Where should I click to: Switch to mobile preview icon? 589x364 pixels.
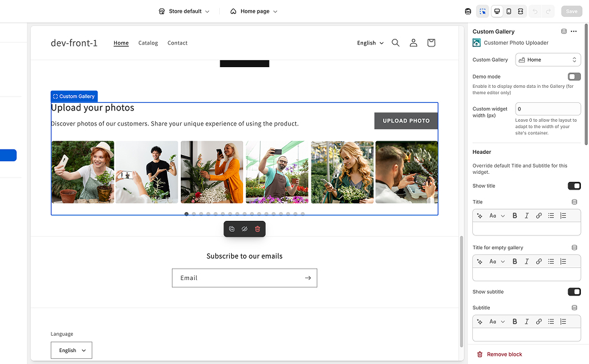pyautogui.click(x=509, y=11)
